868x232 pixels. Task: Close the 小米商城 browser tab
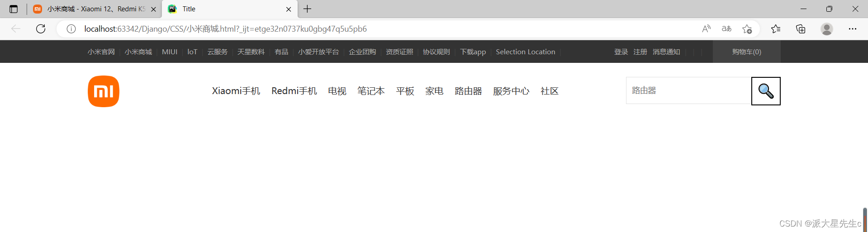point(153,9)
